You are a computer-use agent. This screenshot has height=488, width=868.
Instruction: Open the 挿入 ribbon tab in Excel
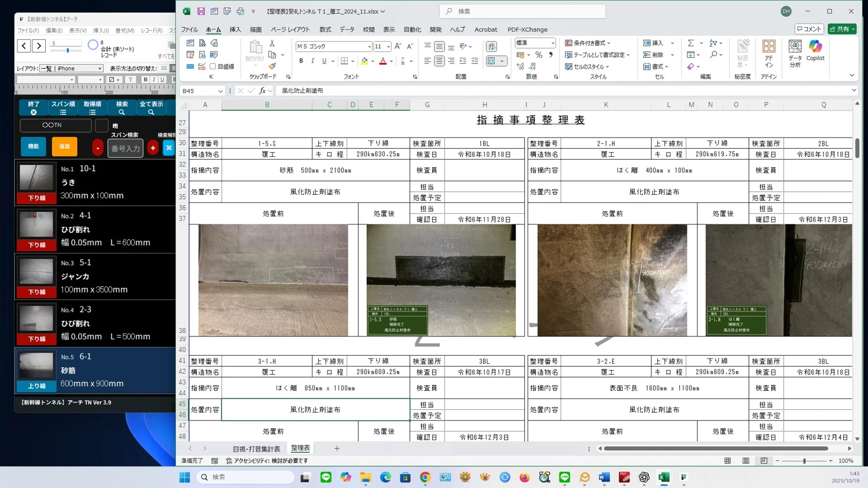point(235,29)
